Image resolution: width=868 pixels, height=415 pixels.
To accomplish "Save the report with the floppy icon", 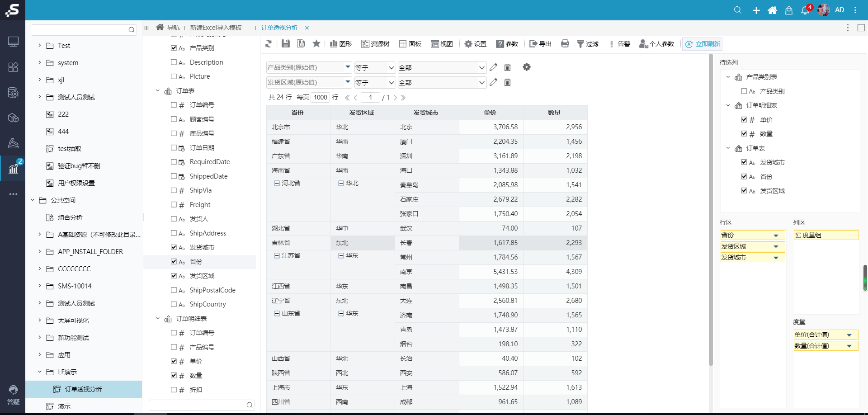I will click(x=285, y=44).
